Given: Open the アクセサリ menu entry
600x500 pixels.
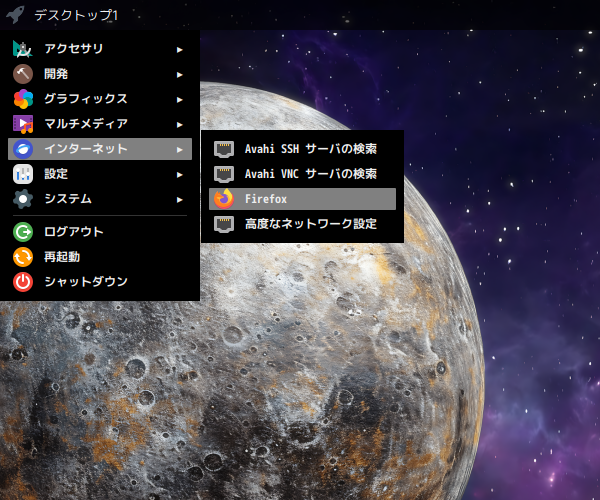Looking at the screenshot, I should pos(100,49).
